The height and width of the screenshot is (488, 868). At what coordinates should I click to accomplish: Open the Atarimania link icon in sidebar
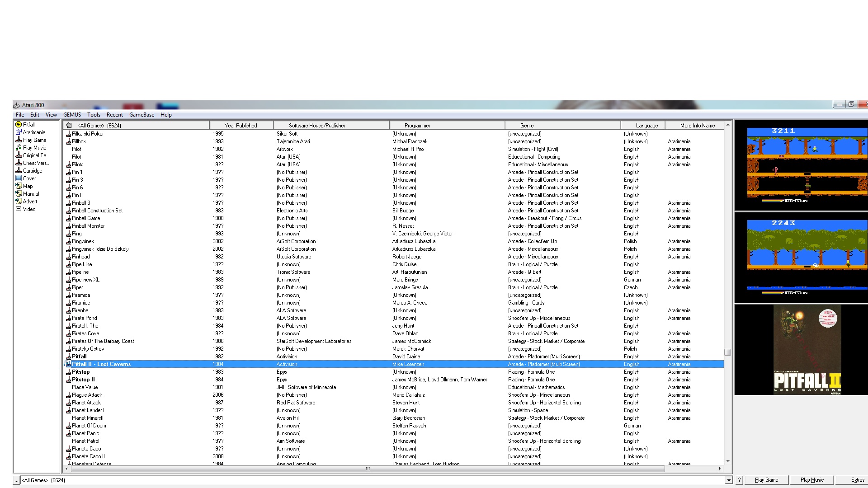pyautogui.click(x=19, y=132)
